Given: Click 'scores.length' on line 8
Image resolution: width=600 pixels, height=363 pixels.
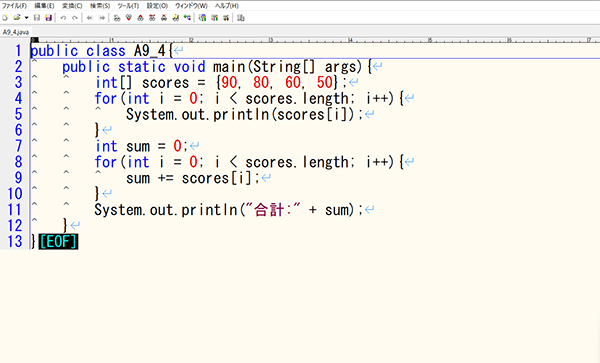Looking at the screenshot, I should tap(297, 163).
